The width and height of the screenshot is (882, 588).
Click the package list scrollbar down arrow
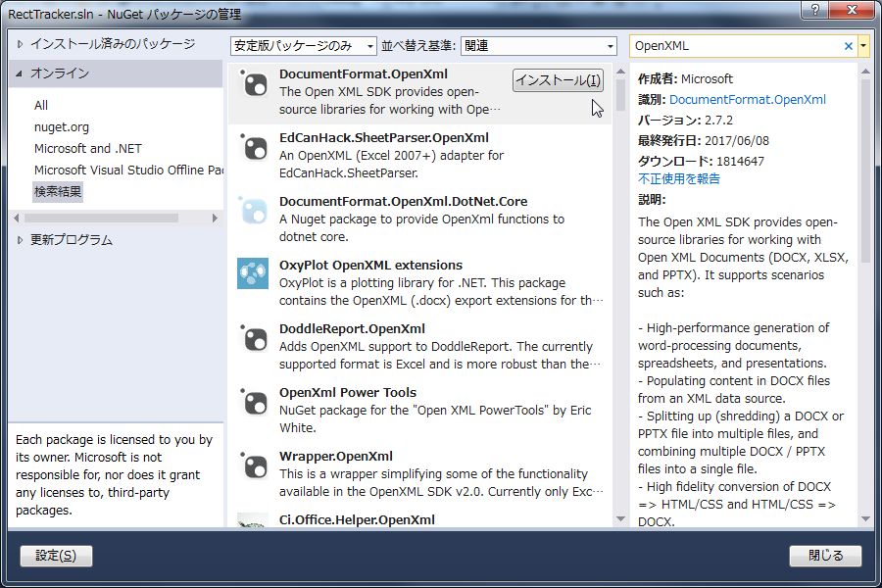(x=621, y=518)
